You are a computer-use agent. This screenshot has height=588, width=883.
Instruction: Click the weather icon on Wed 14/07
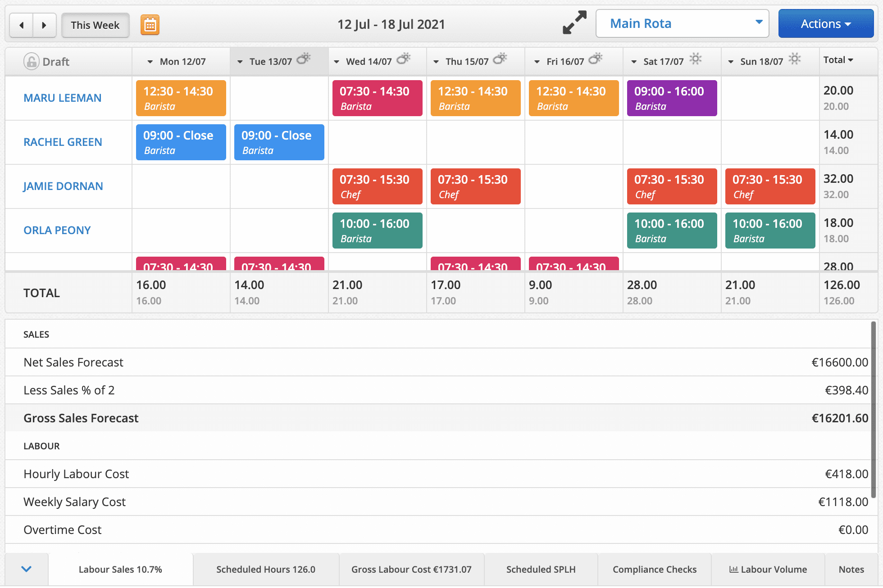pyautogui.click(x=404, y=59)
